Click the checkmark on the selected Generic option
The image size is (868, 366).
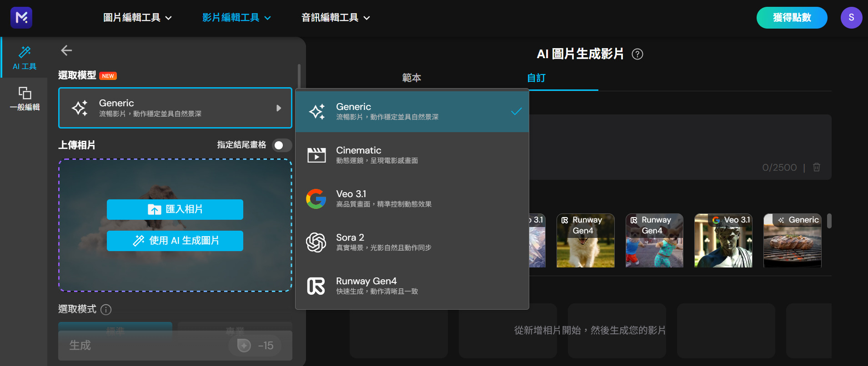pyautogui.click(x=517, y=111)
